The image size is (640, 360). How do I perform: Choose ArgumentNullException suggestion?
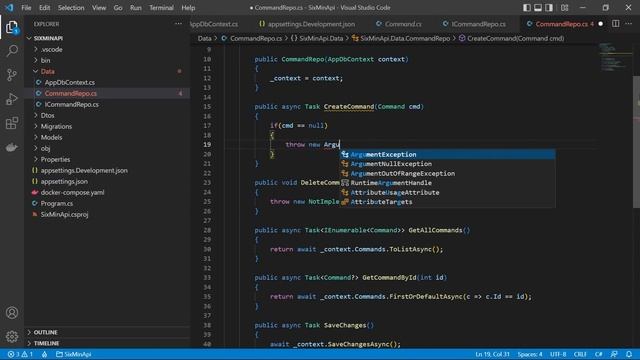(448, 164)
